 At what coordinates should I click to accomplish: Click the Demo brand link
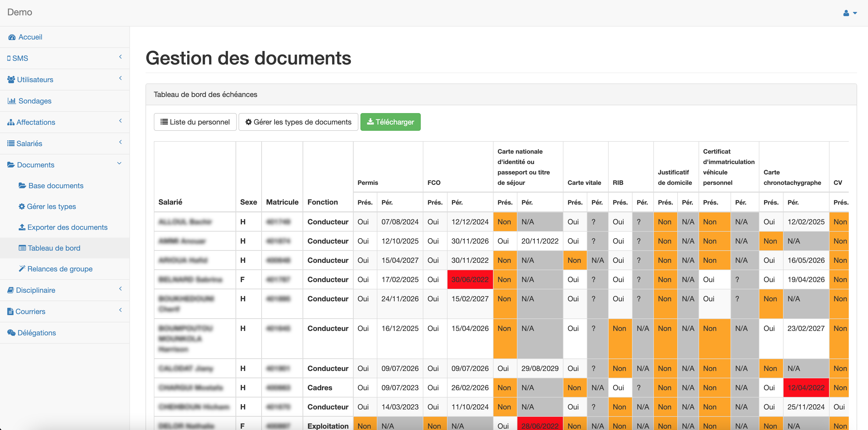coord(19,12)
